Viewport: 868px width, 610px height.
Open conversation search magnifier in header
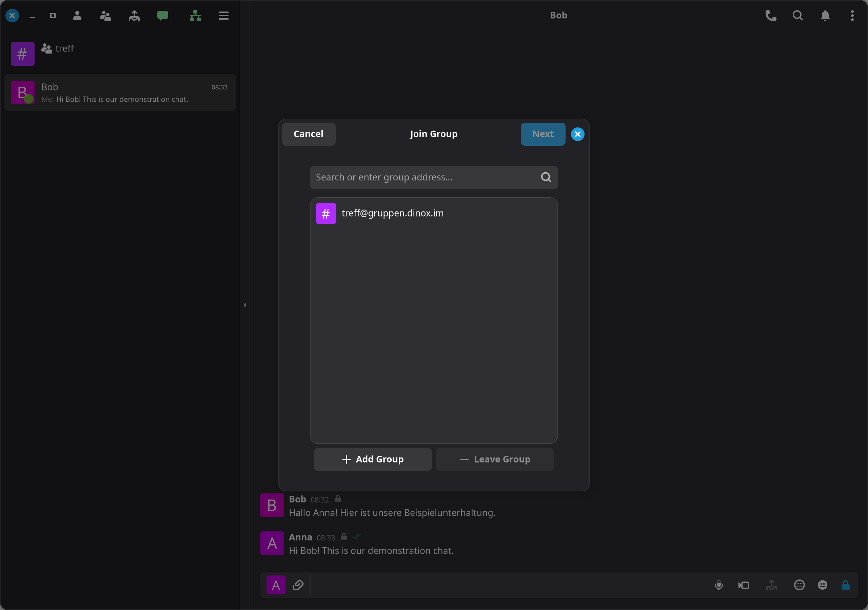point(798,16)
